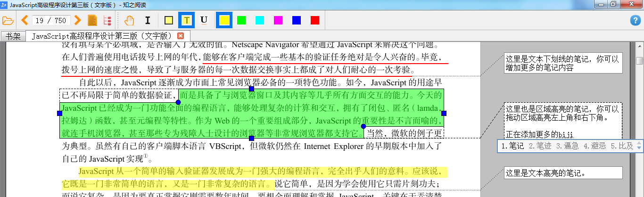Go to the next page arrow
The height and width of the screenshot is (197, 644).
click(78, 20)
